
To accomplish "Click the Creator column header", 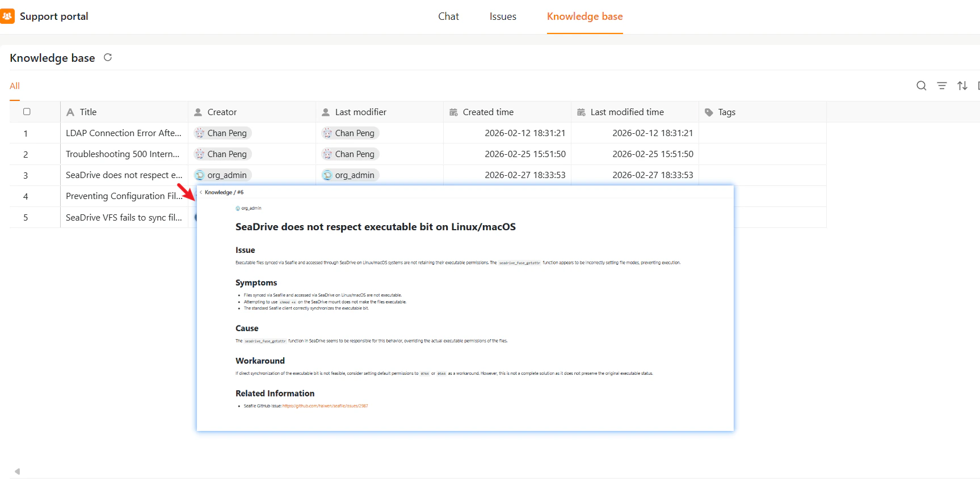I will [252, 112].
